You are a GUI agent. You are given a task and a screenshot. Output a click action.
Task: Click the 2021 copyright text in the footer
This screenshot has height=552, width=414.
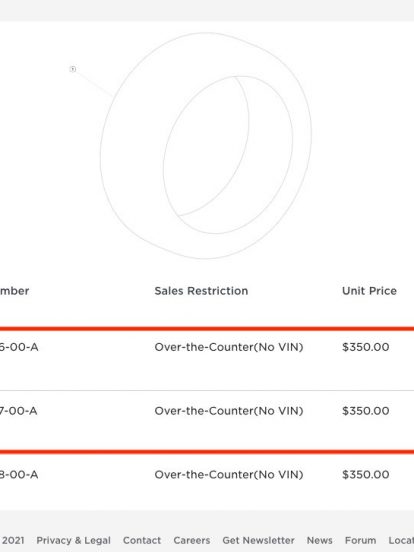pos(13,540)
